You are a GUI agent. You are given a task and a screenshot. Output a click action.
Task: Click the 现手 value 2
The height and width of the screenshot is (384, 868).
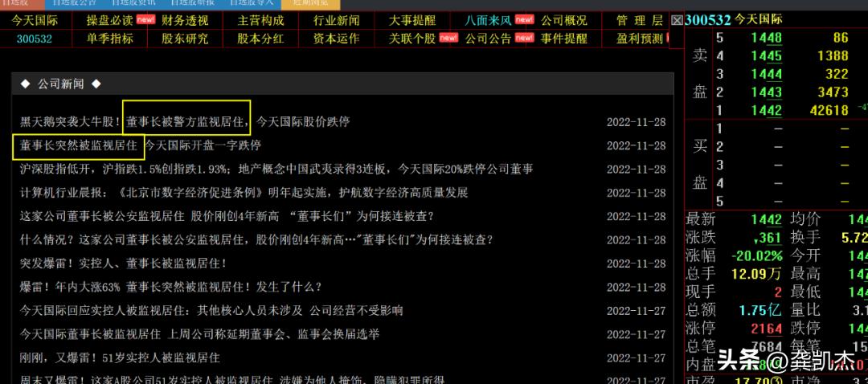point(778,291)
